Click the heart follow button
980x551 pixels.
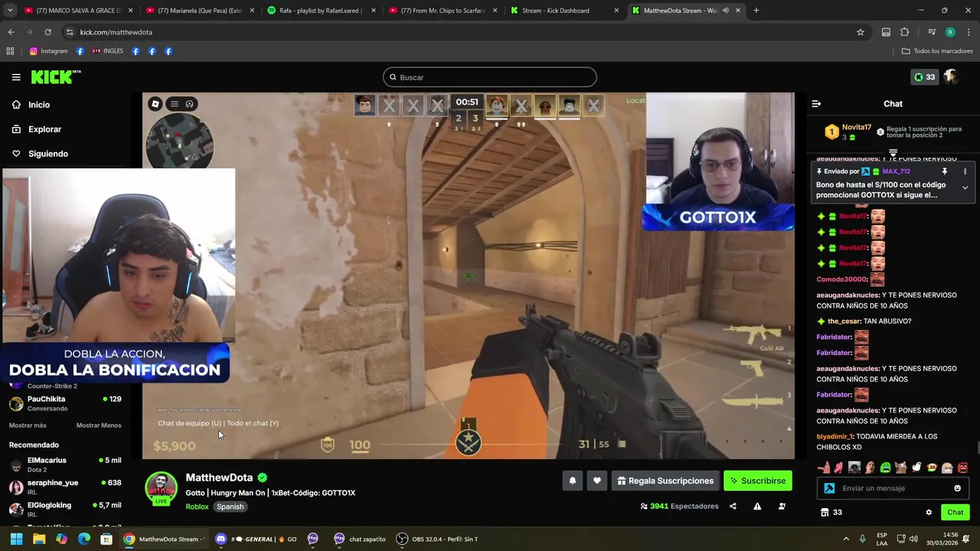[596, 481]
